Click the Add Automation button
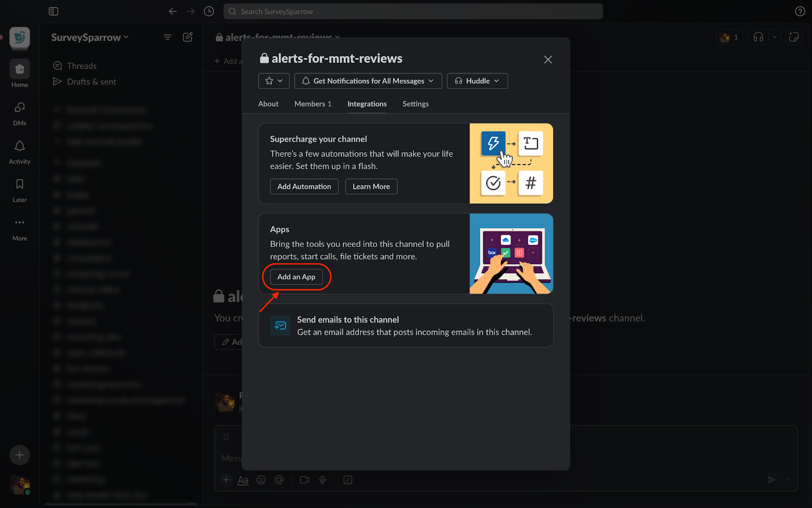 point(304,186)
